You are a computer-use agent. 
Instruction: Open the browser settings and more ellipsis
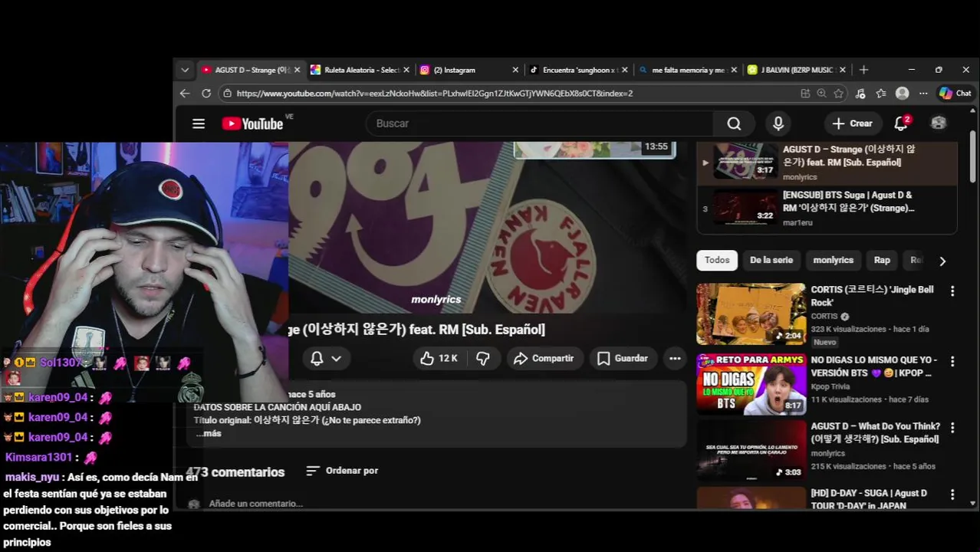tap(923, 93)
